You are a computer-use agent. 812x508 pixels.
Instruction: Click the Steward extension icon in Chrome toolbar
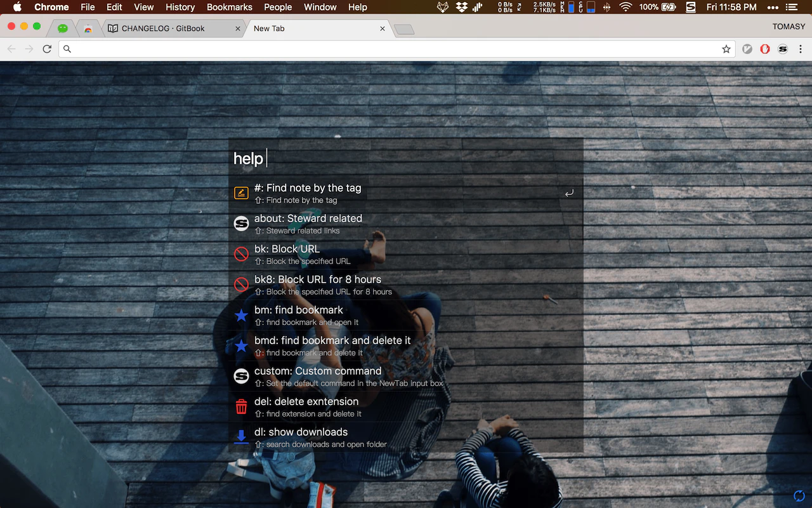[x=783, y=49]
